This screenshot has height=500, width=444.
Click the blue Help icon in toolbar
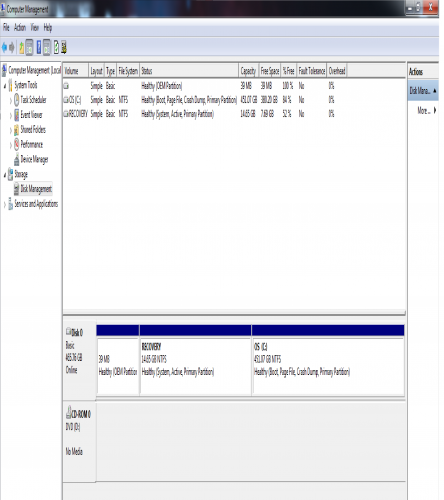39,48
